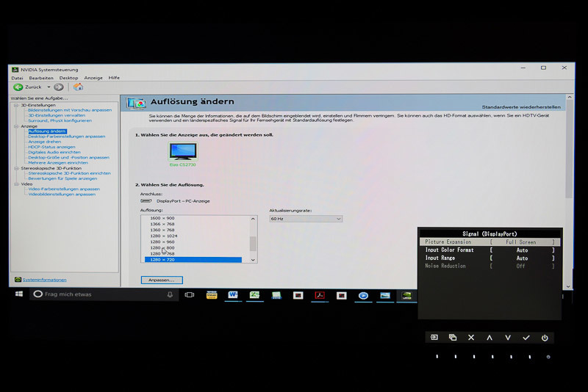
Task: Open Adobe Acrobat from the taskbar
Action: point(320,295)
